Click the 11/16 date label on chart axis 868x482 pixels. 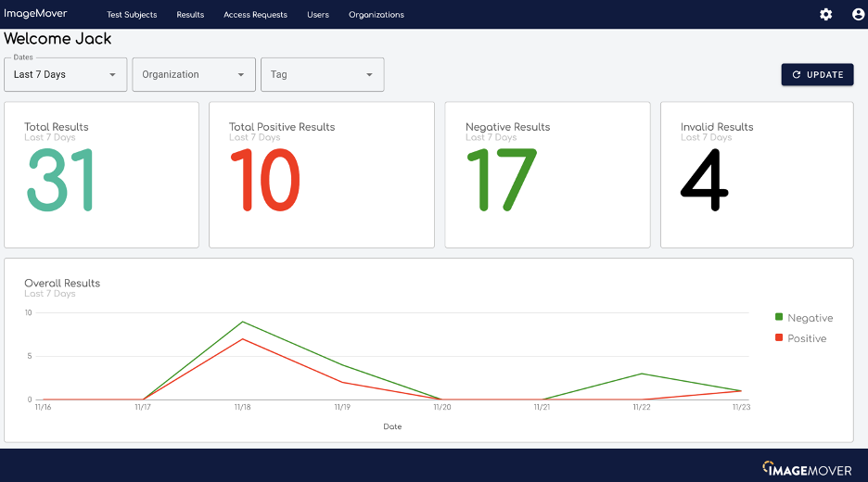(44, 407)
